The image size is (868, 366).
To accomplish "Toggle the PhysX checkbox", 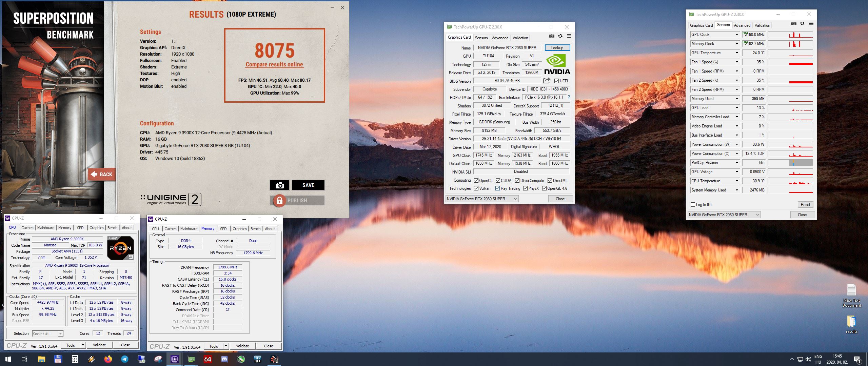I will click(x=525, y=188).
